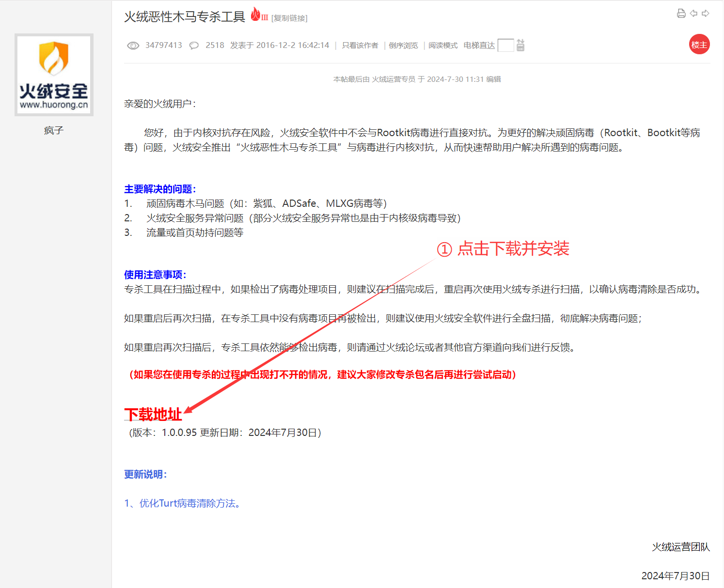This screenshot has width=724, height=588.
Task: Go to previous thread arrow
Action: 693,14
